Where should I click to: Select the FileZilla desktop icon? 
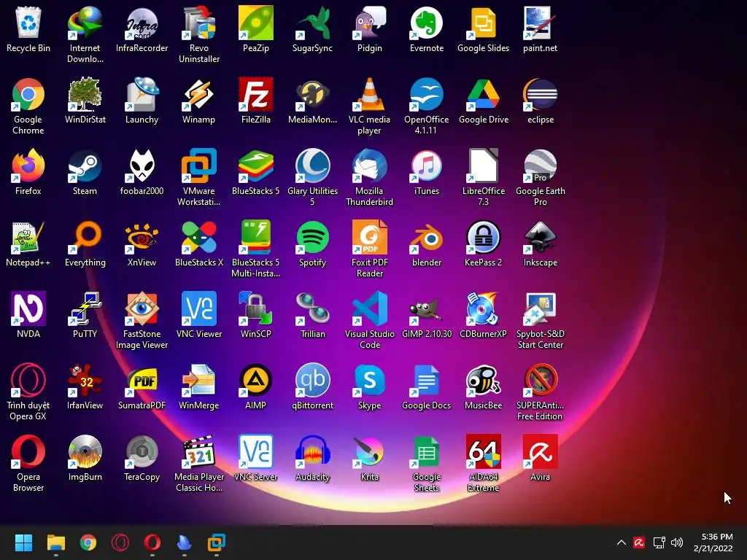coord(256,94)
